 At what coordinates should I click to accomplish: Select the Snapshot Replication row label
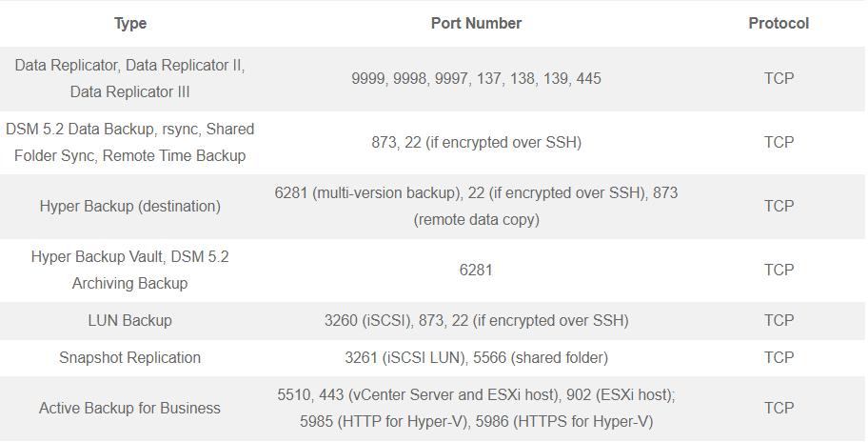pos(130,357)
